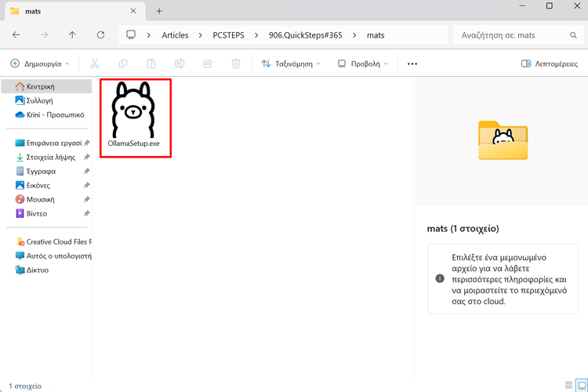Unpin Μουσική using its pin icon
The image size is (588, 392).
(x=86, y=199)
